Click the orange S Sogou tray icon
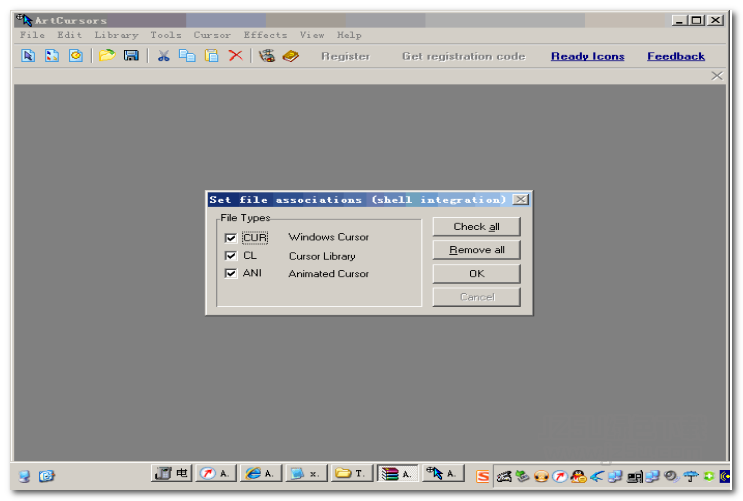The width and height of the screenshot is (743, 501). [x=482, y=476]
